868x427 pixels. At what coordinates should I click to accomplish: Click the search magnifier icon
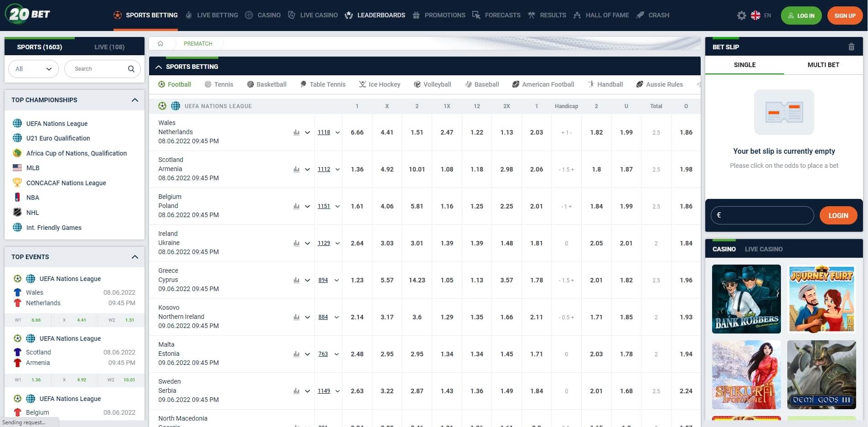pyautogui.click(x=131, y=68)
